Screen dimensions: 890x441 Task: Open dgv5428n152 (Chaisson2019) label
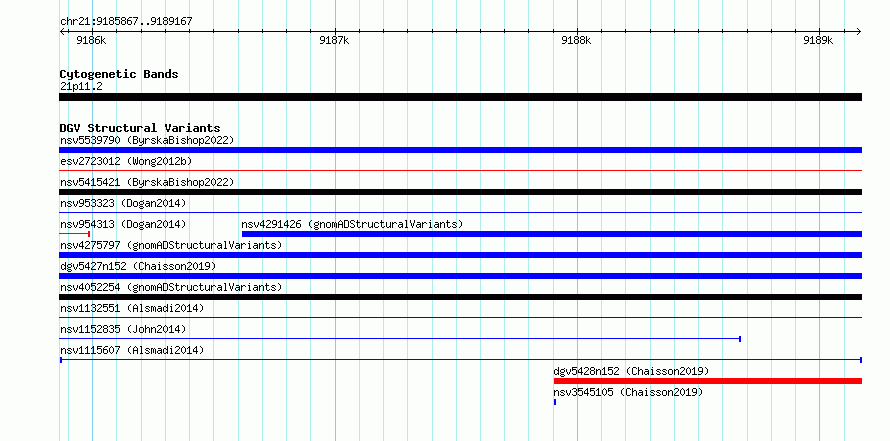pyautogui.click(x=631, y=371)
